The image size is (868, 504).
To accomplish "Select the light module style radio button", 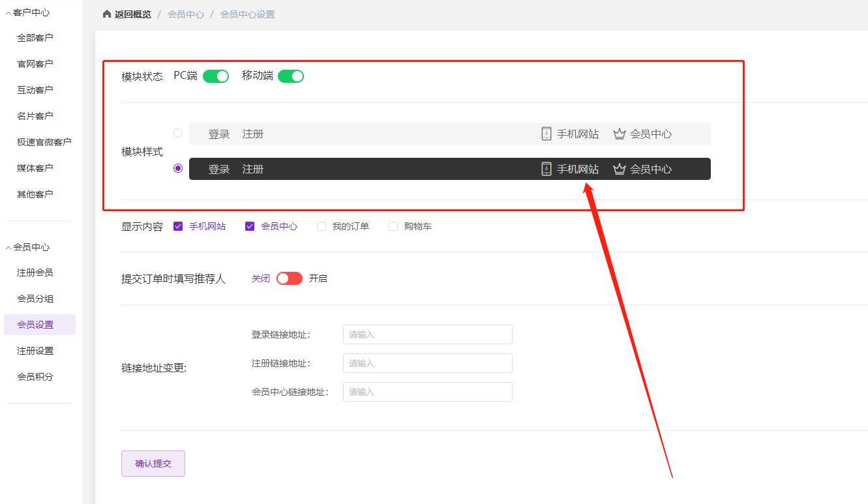I will click(x=178, y=133).
